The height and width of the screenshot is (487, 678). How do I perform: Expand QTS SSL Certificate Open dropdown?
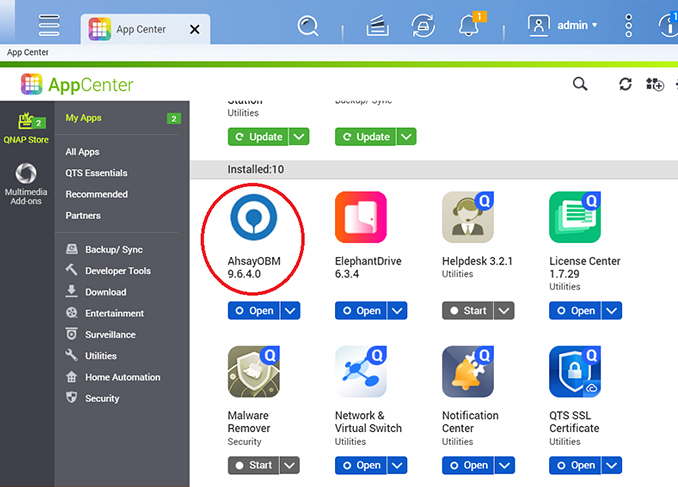click(x=611, y=465)
